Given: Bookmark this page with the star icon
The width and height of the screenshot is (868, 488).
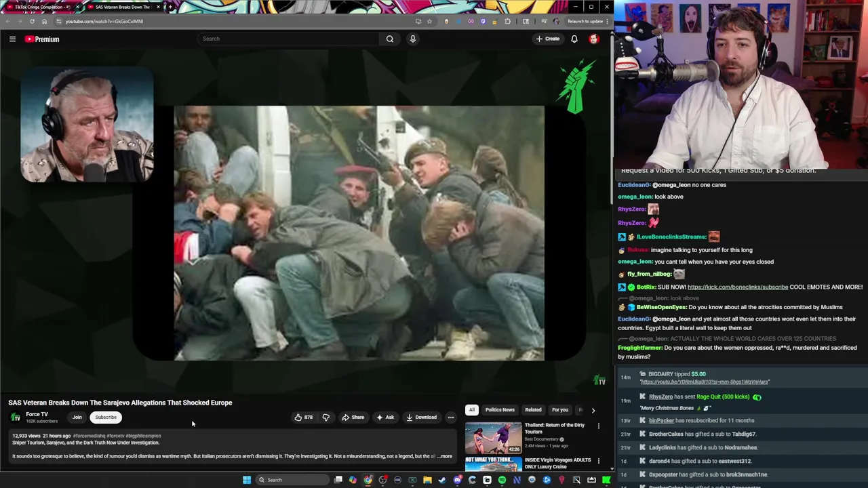Looking at the screenshot, I should (x=429, y=21).
